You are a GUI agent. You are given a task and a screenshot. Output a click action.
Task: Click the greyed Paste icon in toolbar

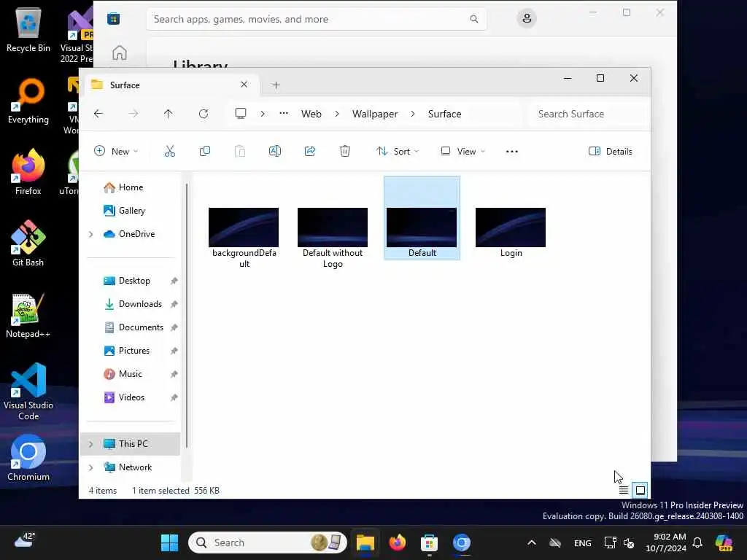(240, 152)
